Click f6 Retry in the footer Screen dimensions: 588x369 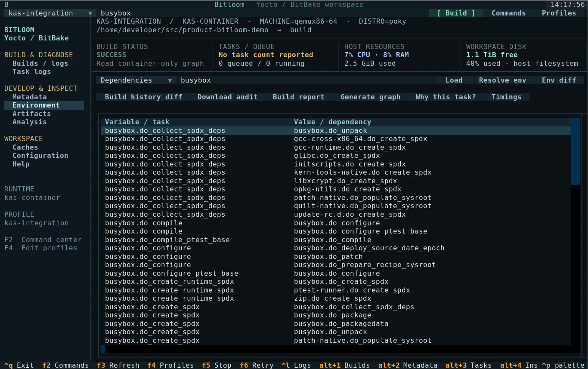click(x=257, y=366)
